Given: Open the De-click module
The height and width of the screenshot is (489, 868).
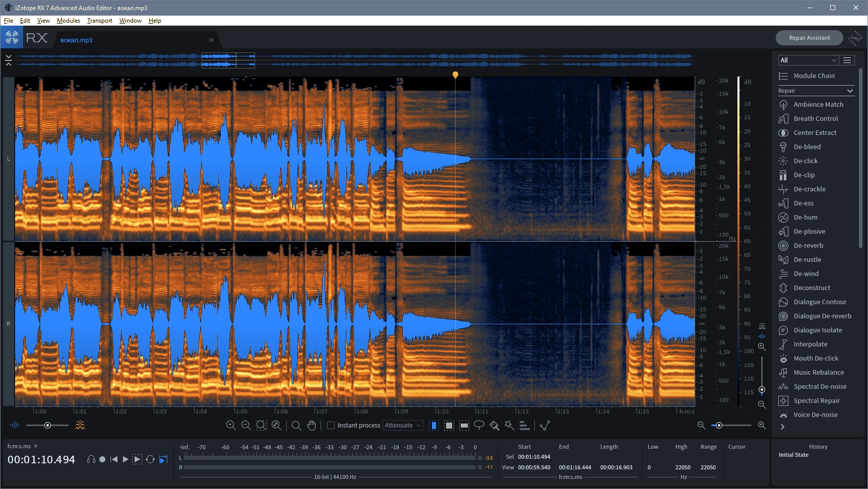Looking at the screenshot, I should pos(798,161).
